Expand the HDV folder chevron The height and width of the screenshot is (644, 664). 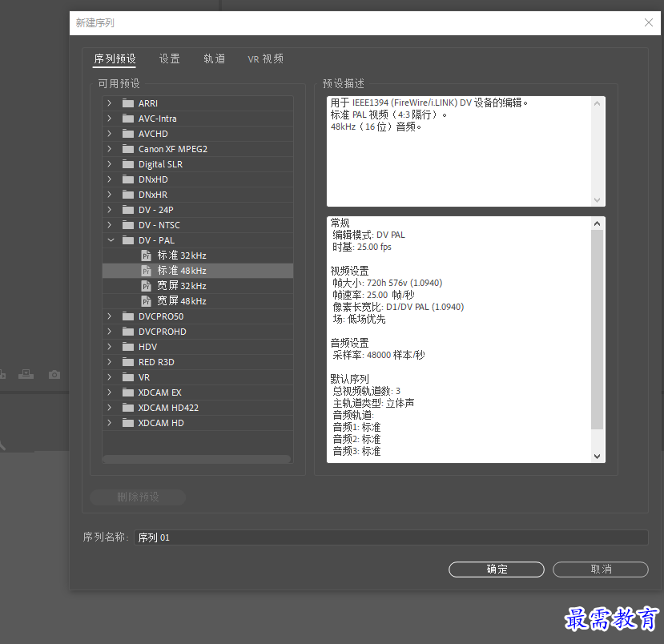tap(109, 347)
